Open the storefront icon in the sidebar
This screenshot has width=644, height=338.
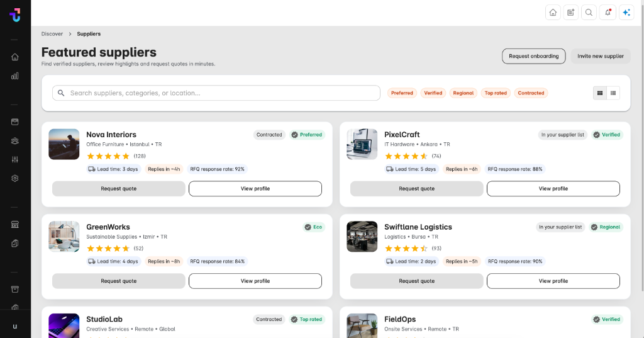click(15, 225)
